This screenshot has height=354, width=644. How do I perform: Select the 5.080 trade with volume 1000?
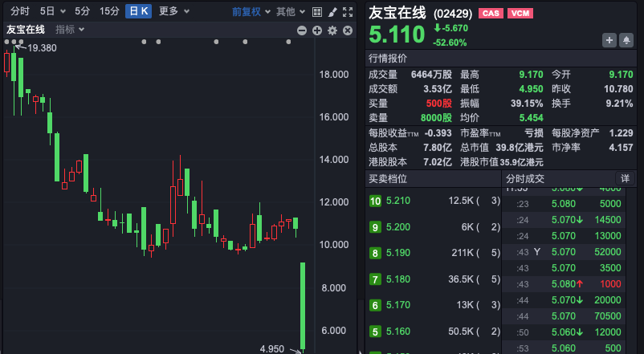pos(564,284)
